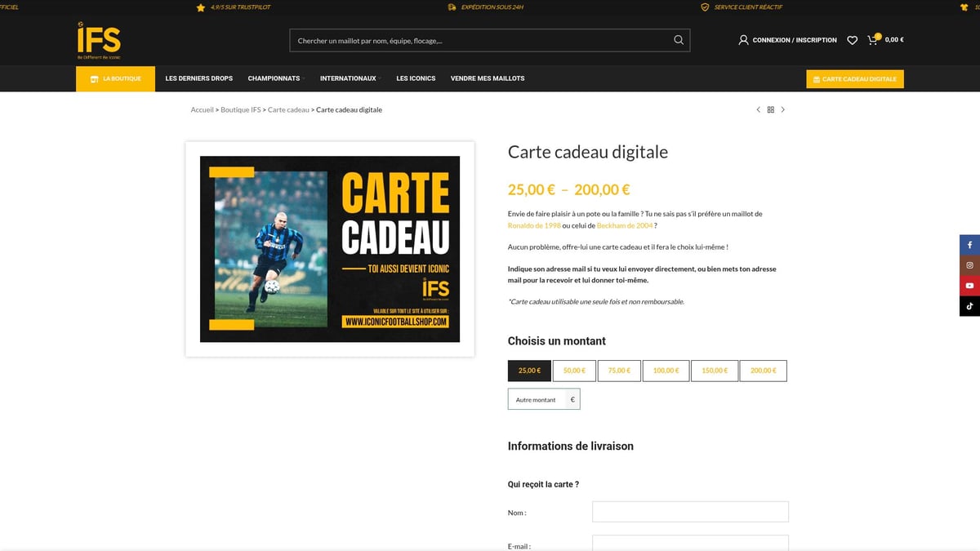980x551 pixels.
Task: Click the expedition truck icon
Action: [452, 7]
